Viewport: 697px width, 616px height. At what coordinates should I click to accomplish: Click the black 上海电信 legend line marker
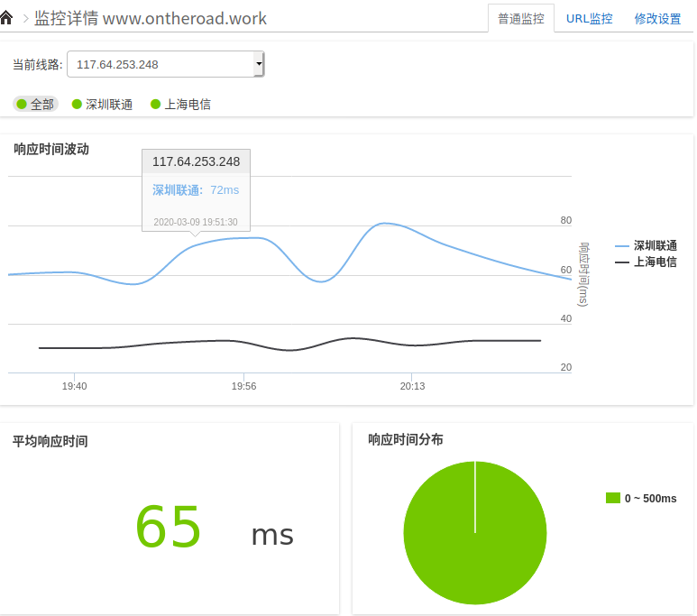(621, 262)
